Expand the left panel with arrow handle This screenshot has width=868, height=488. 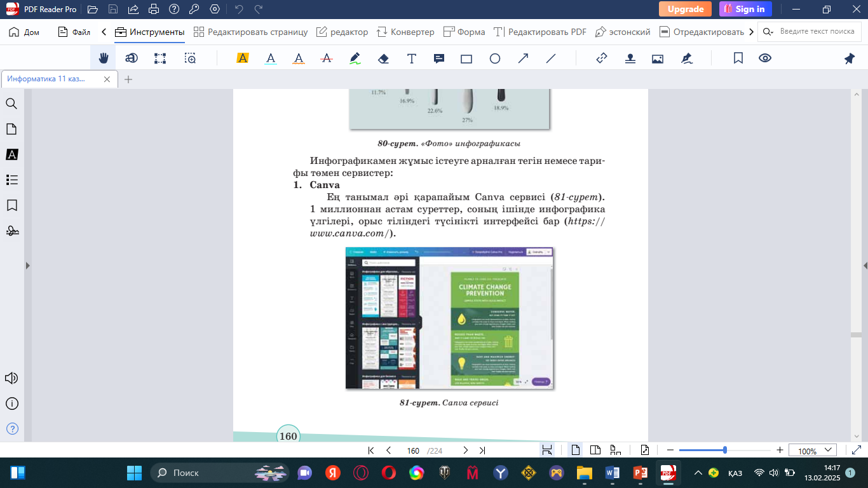(x=27, y=265)
